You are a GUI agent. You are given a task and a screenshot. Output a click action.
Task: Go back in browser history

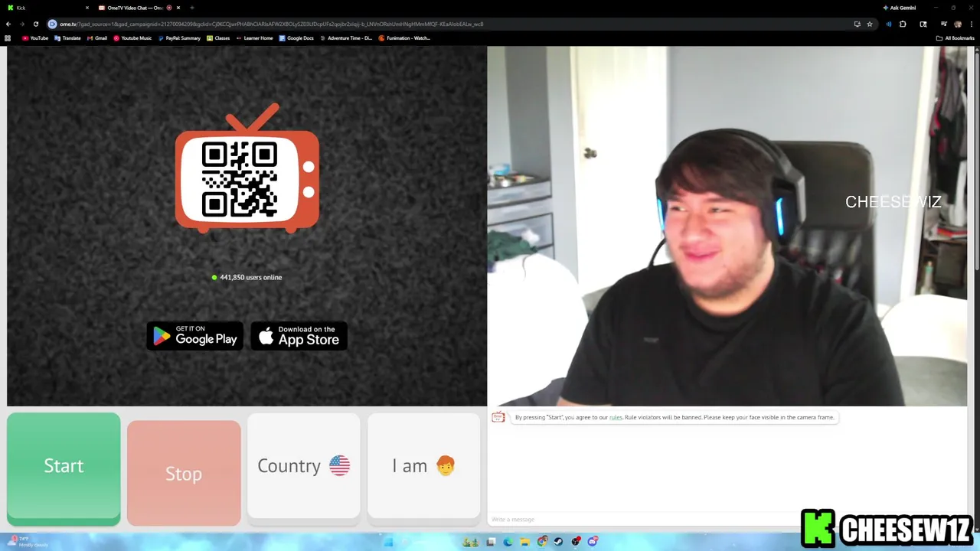(8, 24)
